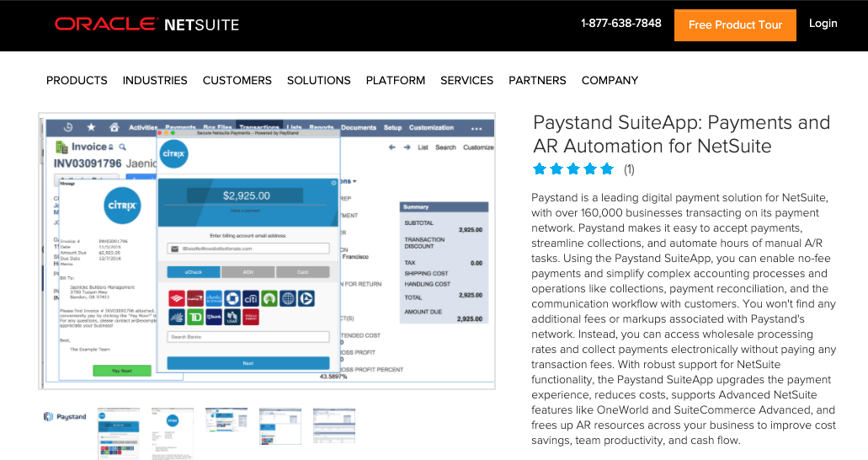Click the home icon in the screenshot toolbar
The image size is (868, 460).
pyautogui.click(x=114, y=127)
